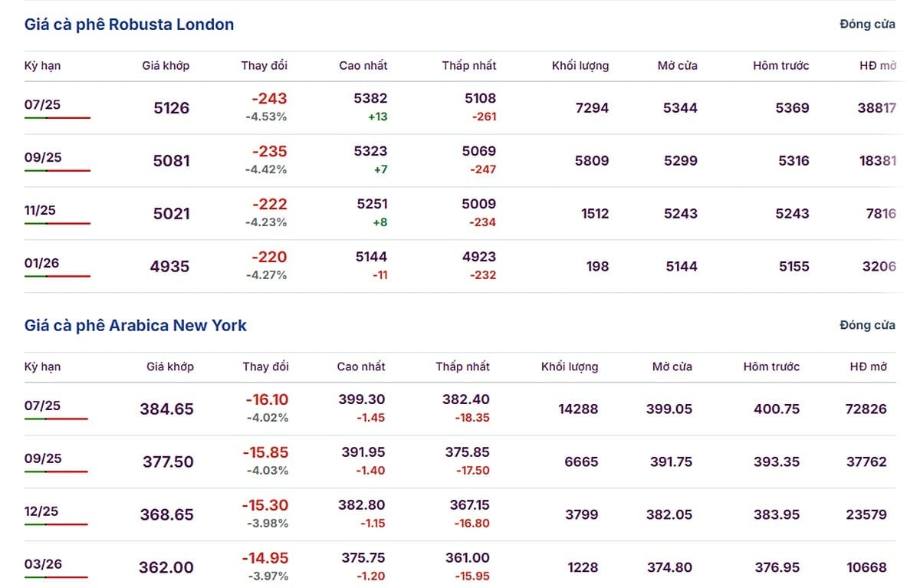
Task: Click the Robusta table Đóng cửa status label
Action: tap(867, 25)
